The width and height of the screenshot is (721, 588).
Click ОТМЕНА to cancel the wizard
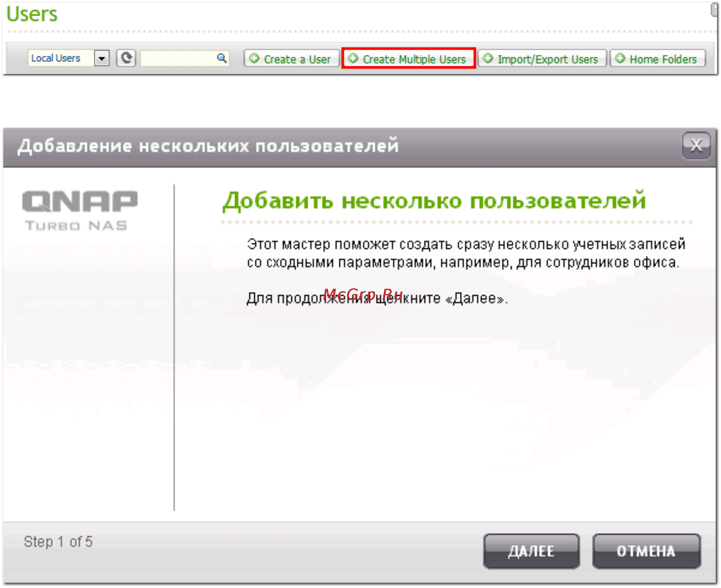[646, 551]
